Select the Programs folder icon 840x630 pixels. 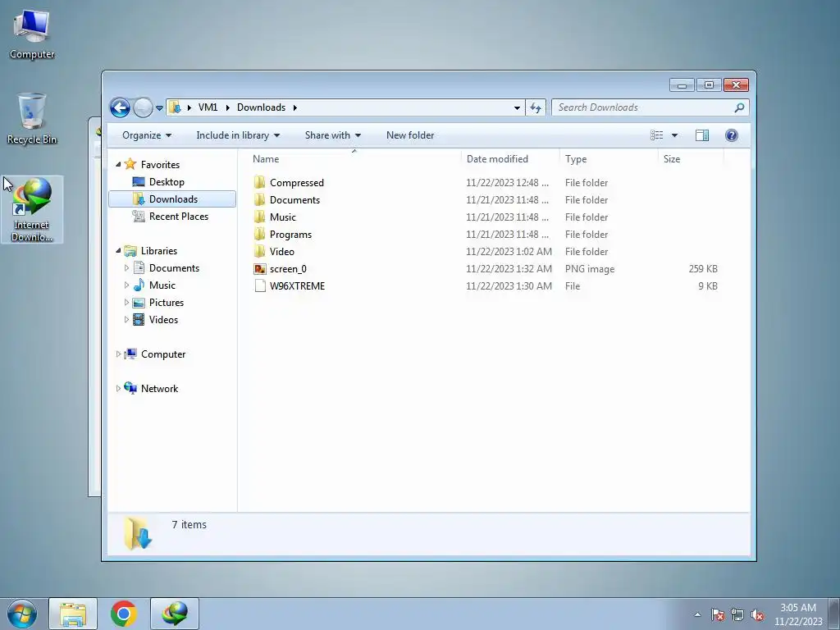click(x=260, y=234)
